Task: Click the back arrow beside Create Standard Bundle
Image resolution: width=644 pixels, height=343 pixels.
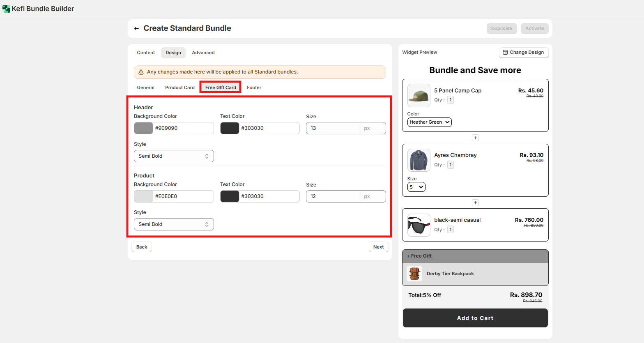Action: (136, 29)
